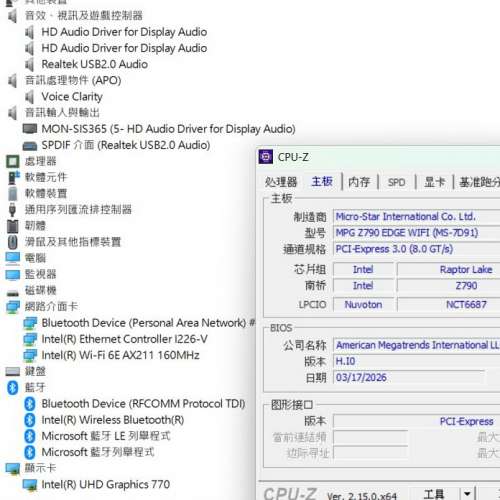Viewport: 500px width, 500px height.
Task: Select Bluetooth Device (Personal Area Network)
Action: 148,323
